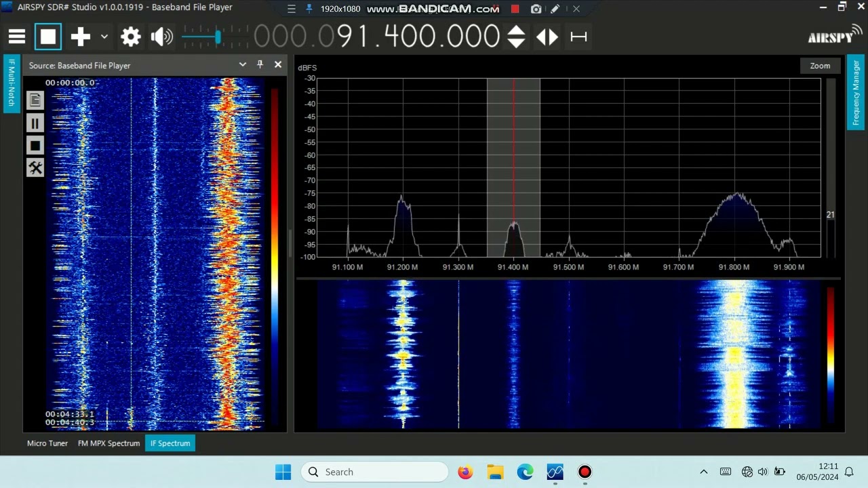The image size is (868, 488).
Task: Show hidden system tray icons
Action: click(x=704, y=472)
